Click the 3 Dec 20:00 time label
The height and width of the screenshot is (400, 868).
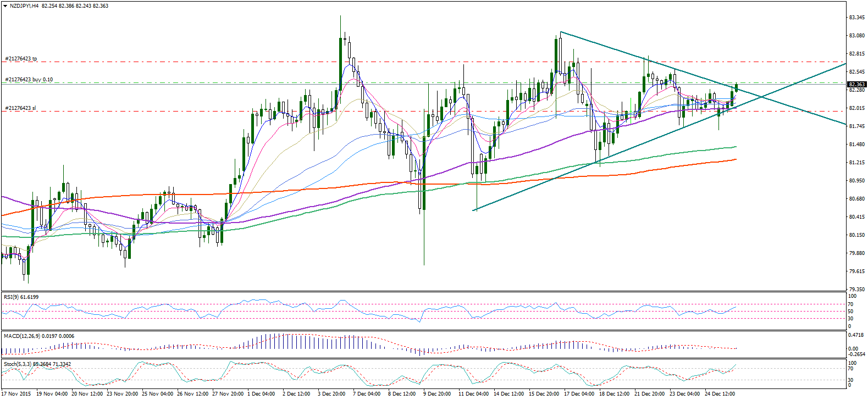[x=332, y=394]
